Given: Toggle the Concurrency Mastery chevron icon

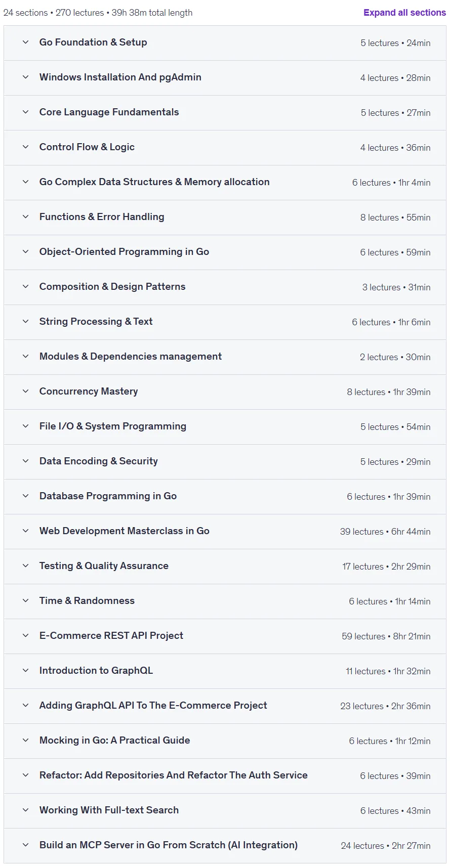Looking at the screenshot, I should coord(25,392).
